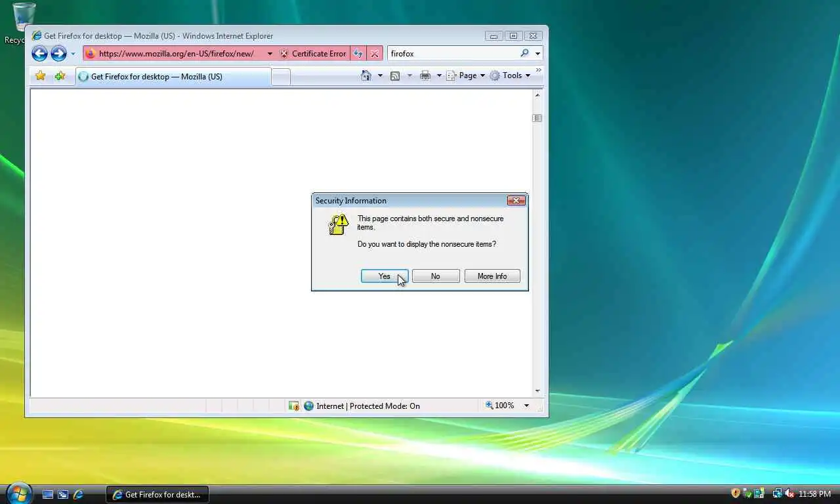The width and height of the screenshot is (840, 504).
Task: Click the Back navigation arrow
Action: coord(39,54)
